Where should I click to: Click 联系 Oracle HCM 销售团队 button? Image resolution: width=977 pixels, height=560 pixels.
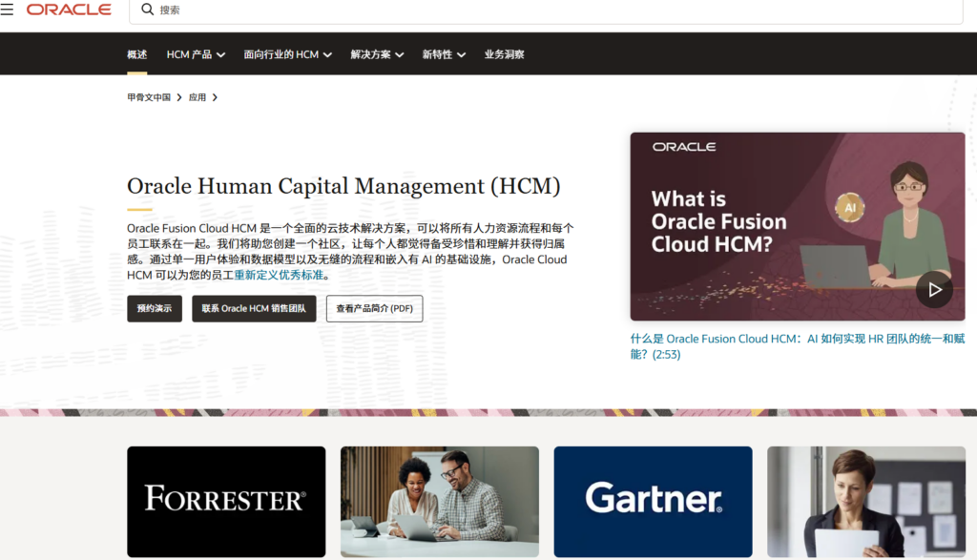click(x=254, y=308)
